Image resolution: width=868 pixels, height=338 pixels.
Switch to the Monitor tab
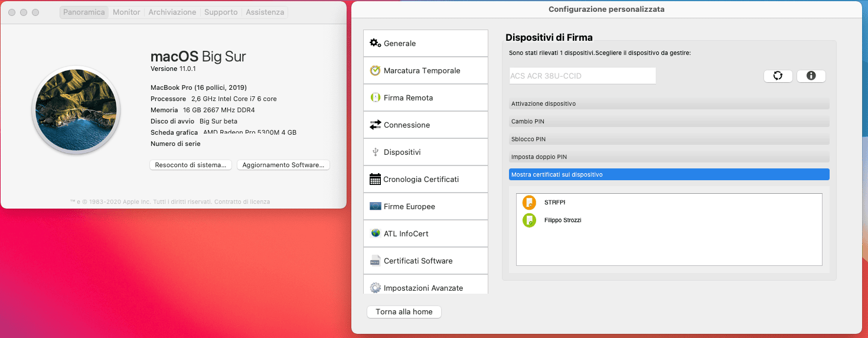click(x=126, y=12)
